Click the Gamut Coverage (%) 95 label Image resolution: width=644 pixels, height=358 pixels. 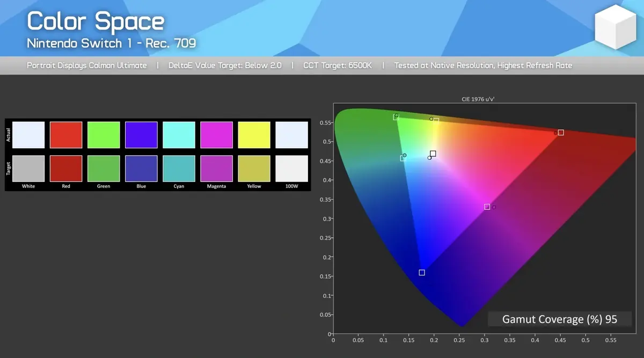tap(559, 319)
